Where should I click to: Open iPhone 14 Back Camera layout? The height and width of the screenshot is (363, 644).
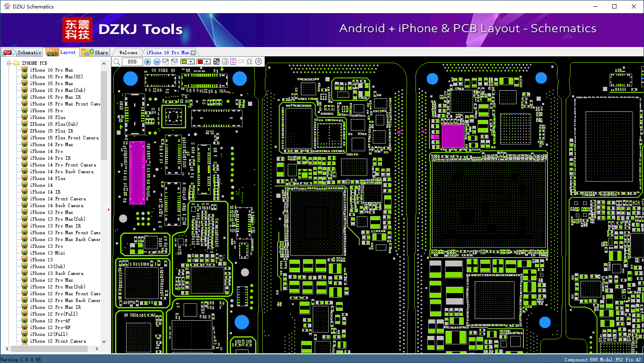(57, 205)
